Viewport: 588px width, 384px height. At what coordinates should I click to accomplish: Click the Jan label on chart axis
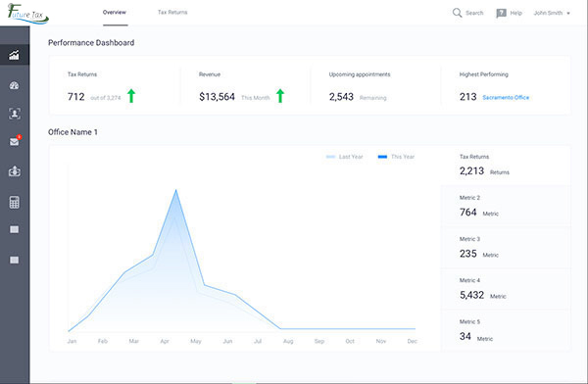[x=72, y=341]
